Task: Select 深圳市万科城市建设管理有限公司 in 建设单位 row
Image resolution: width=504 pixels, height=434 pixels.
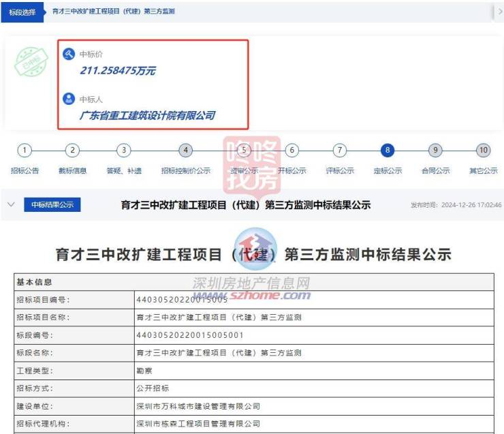Action: click(x=198, y=406)
